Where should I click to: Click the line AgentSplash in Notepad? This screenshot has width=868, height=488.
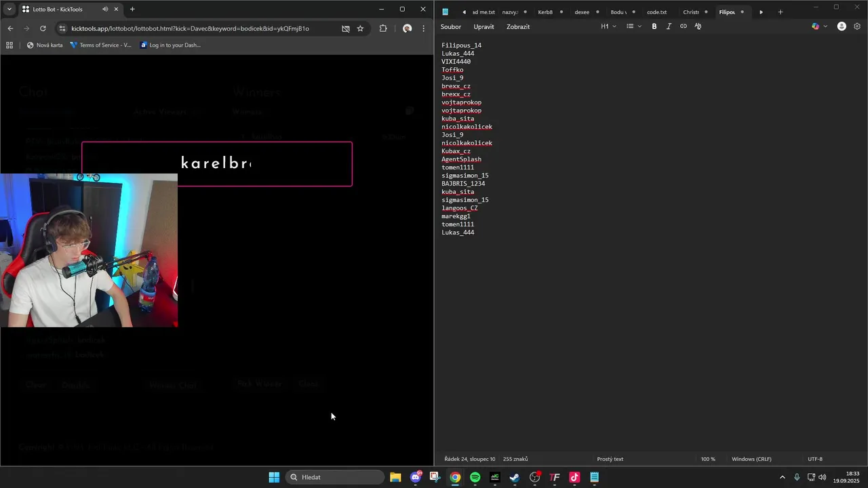(461, 159)
